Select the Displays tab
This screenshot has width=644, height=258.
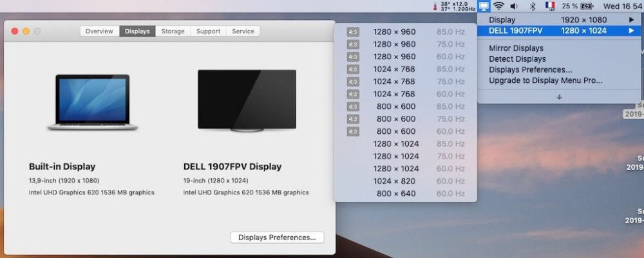137,31
